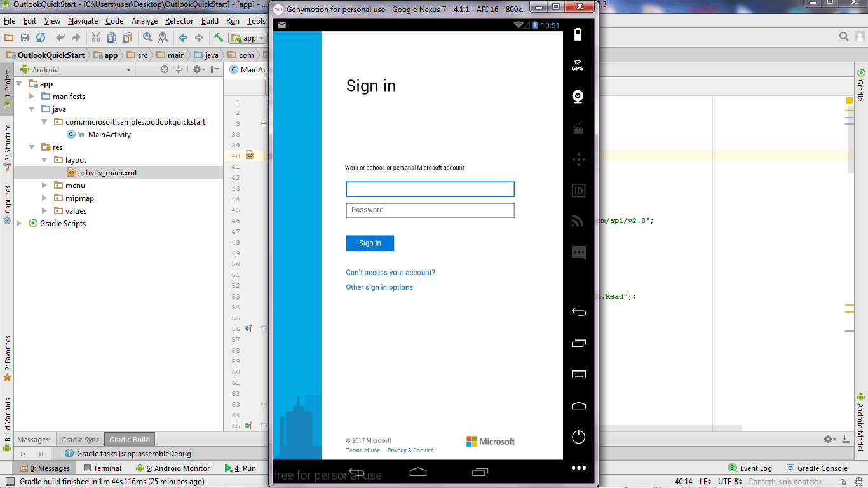868x488 pixels.
Task: Click Genymotion more options dots
Action: click(578, 468)
